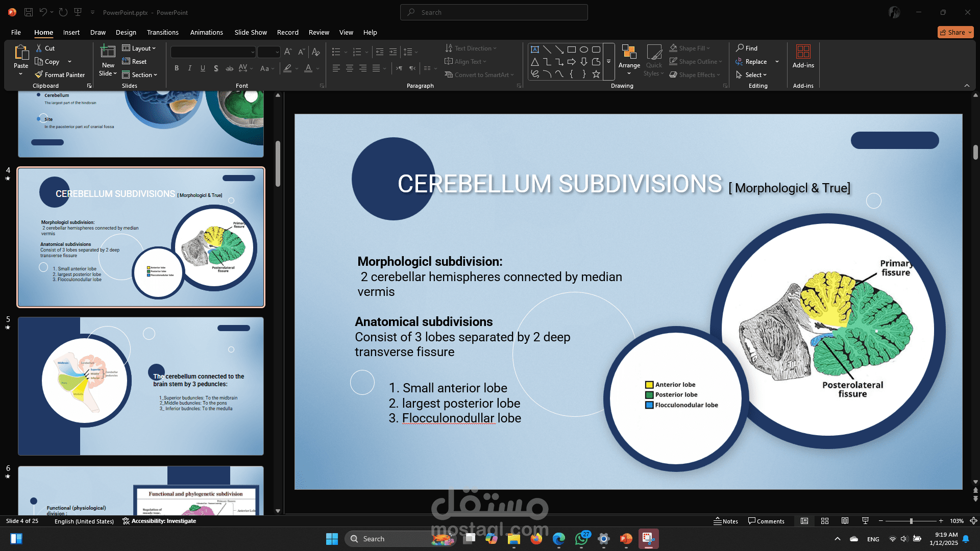Image resolution: width=980 pixels, height=551 pixels.
Task: Toggle Italic formatting
Action: [190, 68]
